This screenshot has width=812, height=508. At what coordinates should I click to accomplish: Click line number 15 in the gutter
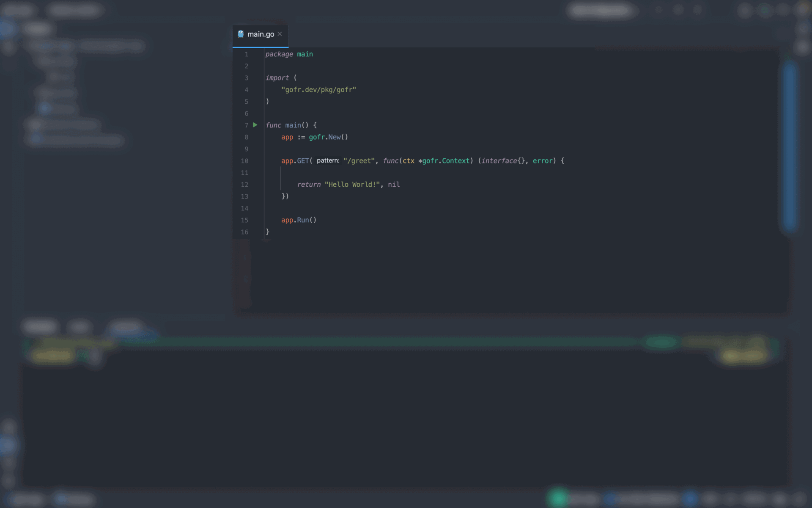[244, 220]
